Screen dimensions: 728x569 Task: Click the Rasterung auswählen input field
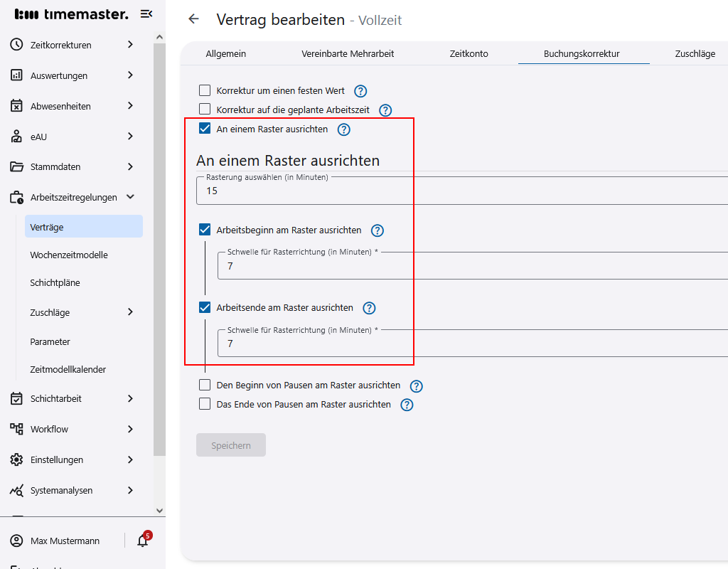click(462, 191)
